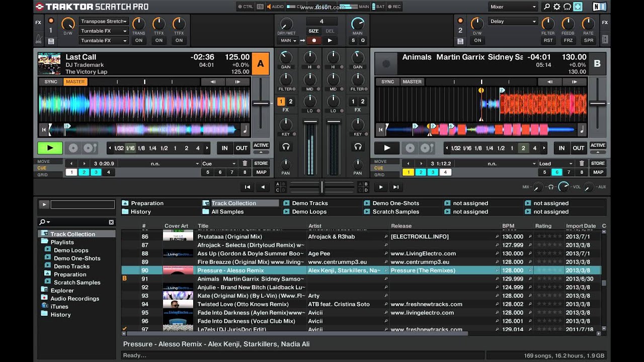Open the Load type dropdown on deck B
Screen dimensions: 644x362
pos(556,163)
